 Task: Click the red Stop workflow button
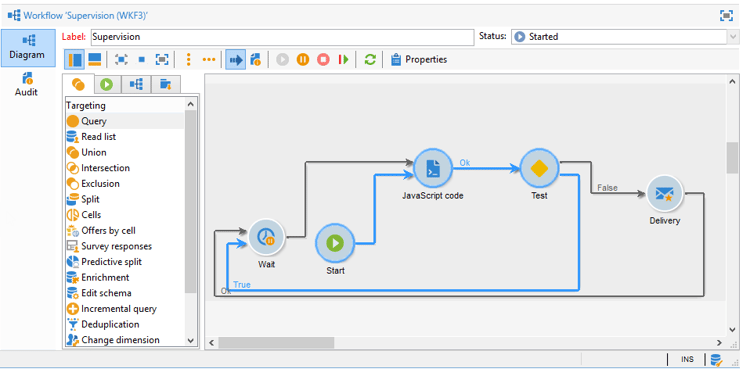[x=323, y=60]
